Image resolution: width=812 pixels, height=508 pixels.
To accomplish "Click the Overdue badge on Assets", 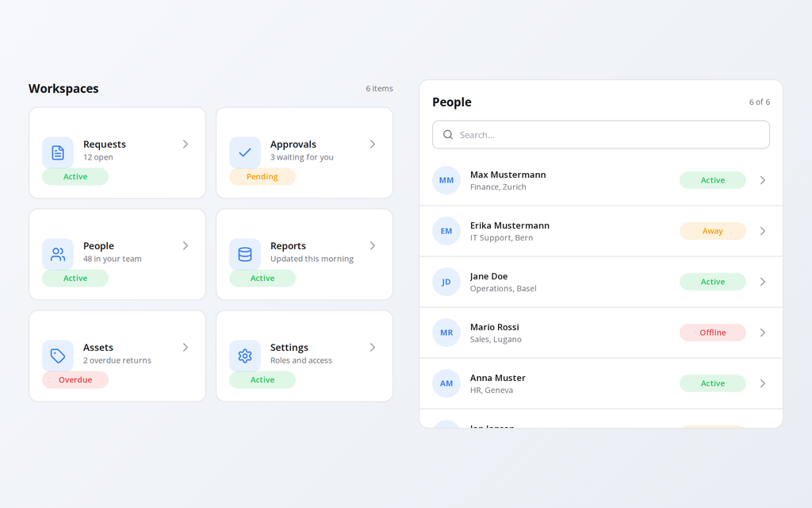I will click(x=75, y=380).
